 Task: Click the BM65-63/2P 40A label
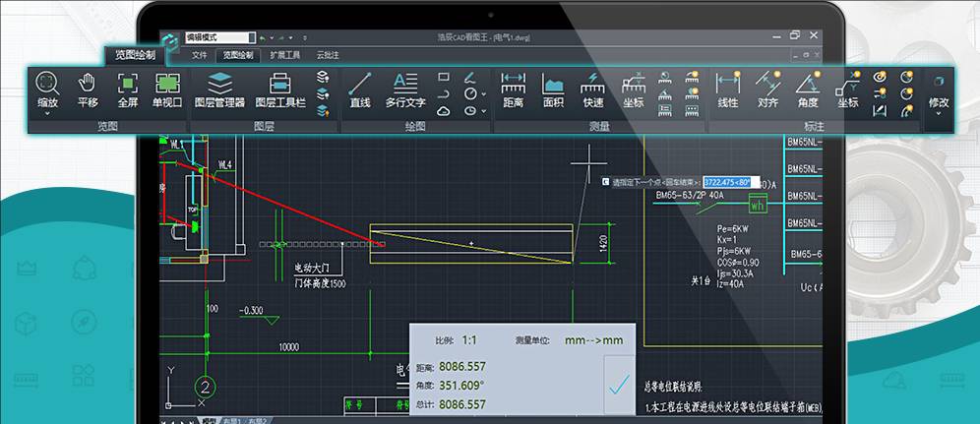click(x=690, y=196)
